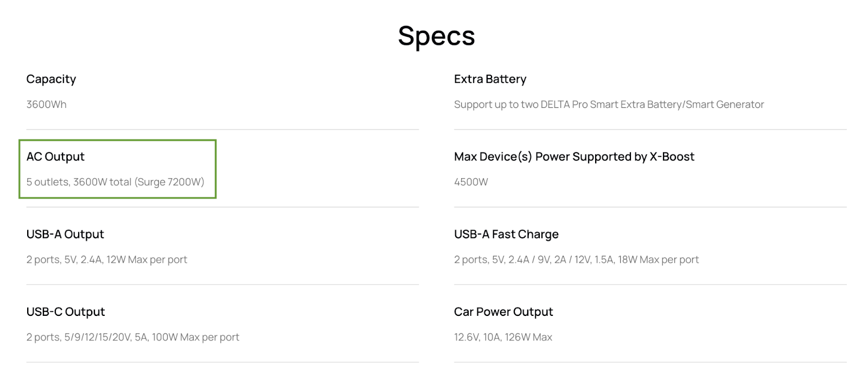Click the 100W Max per port description
868x376 pixels.
(132, 337)
